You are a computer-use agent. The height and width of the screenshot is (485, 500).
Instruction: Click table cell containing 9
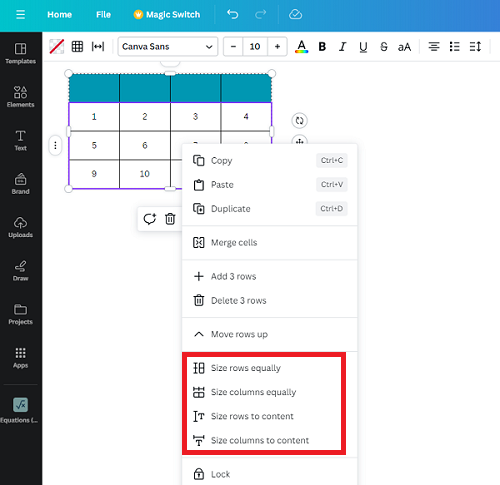94,174
